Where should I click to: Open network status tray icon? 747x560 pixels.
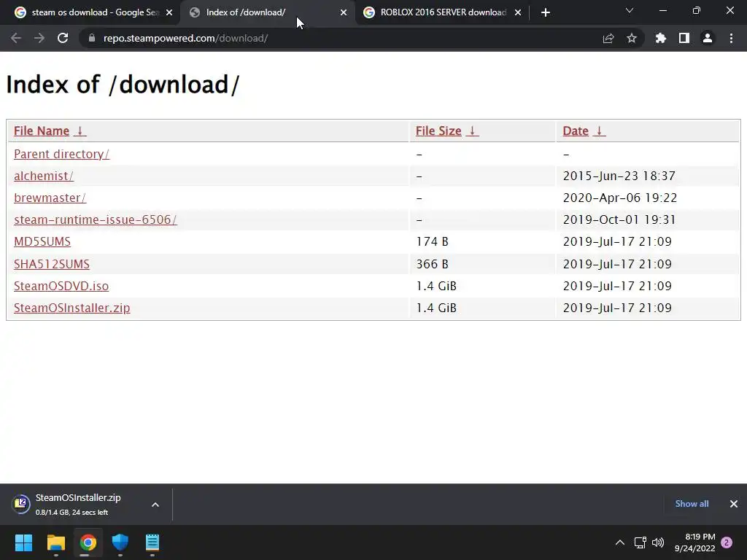click(640, 542)
